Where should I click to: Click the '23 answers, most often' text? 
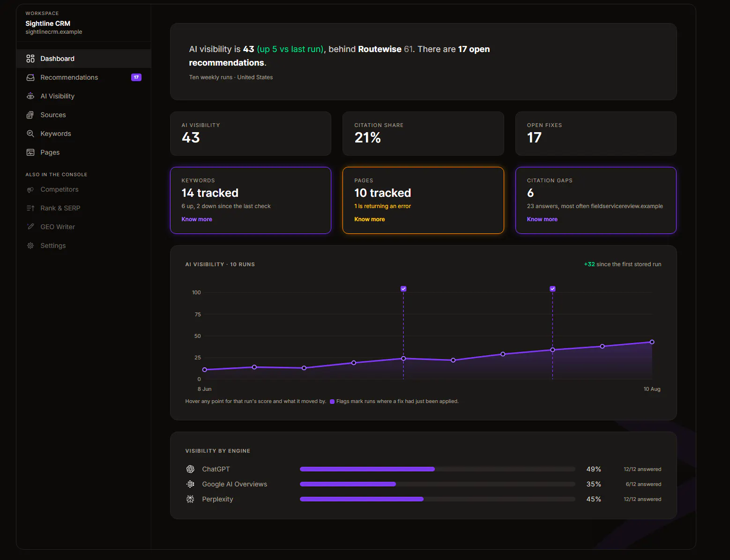click(595, 206)
